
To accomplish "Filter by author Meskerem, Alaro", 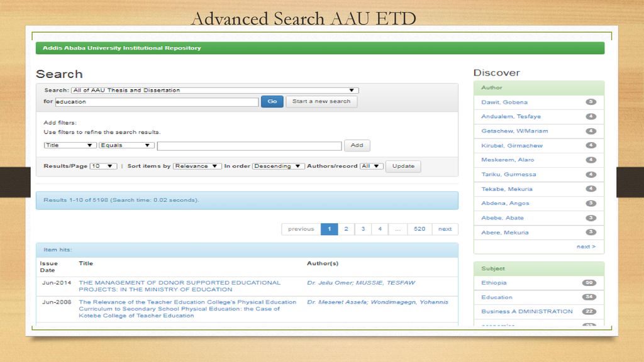I will click(x=508, y=160).
